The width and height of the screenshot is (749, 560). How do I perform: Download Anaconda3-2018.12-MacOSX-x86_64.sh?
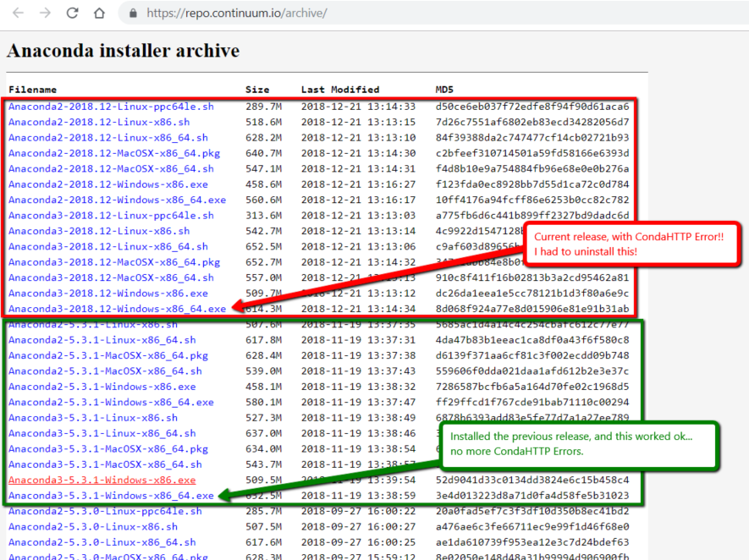point(111,277)
